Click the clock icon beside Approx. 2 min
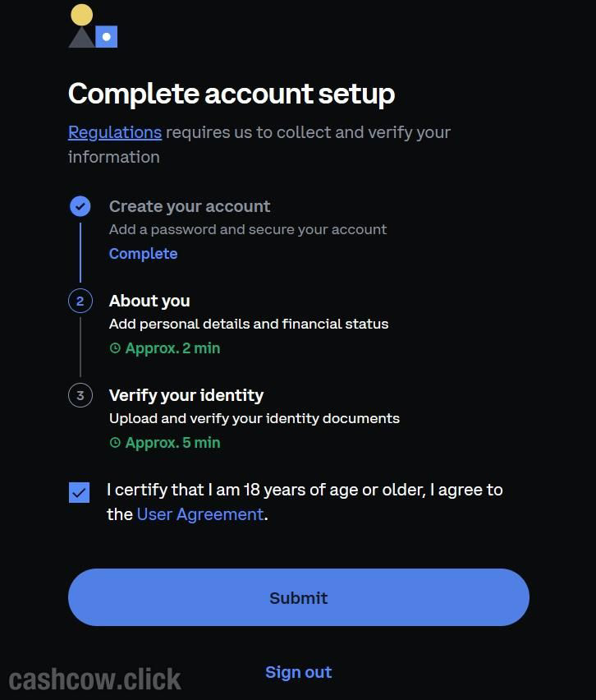 tap(115, 348)
